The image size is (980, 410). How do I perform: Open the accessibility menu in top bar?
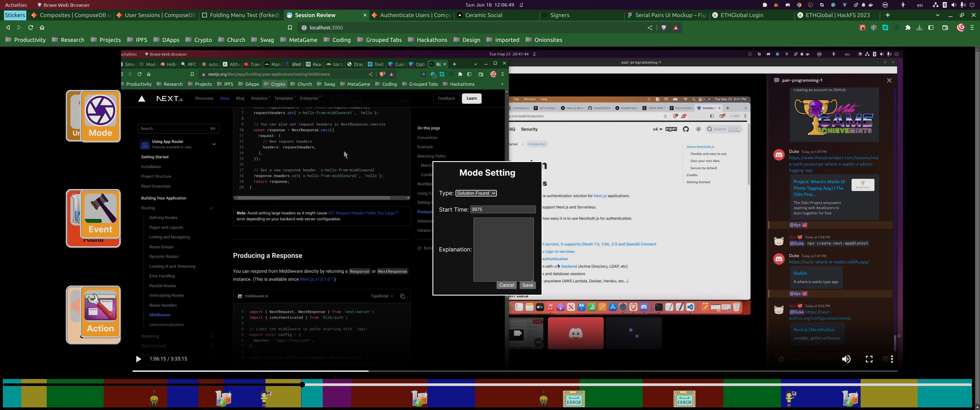pyautogui.click(x=903, y=5)
